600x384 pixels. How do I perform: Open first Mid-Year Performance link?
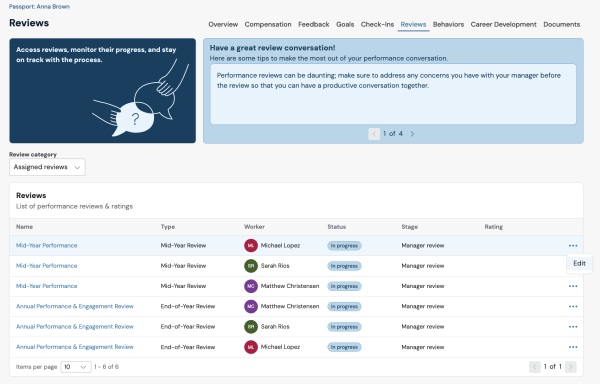[47, 246]
